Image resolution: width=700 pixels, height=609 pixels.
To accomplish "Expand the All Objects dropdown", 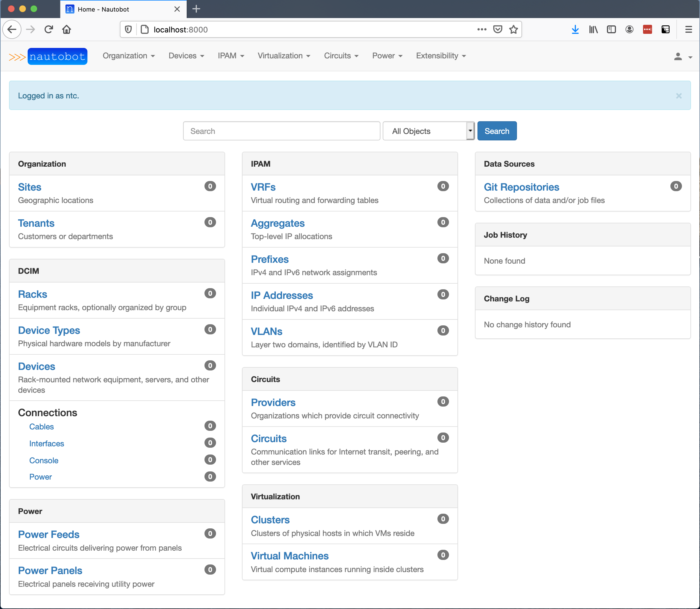I will point(428,131).
